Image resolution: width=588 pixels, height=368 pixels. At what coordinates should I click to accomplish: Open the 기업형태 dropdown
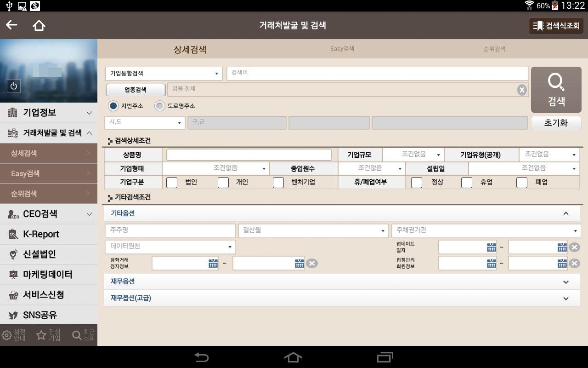pyautogui.click(x=216, y=168)
